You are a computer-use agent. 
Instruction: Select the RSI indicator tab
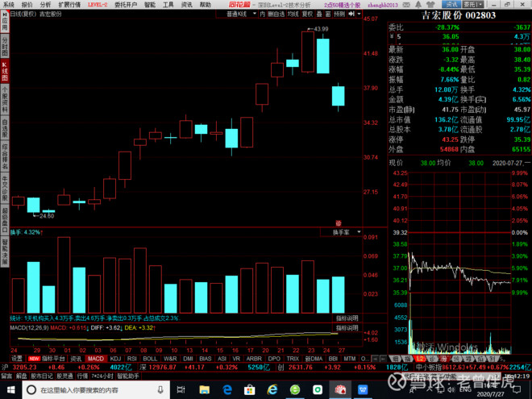(x=132, y=359)
